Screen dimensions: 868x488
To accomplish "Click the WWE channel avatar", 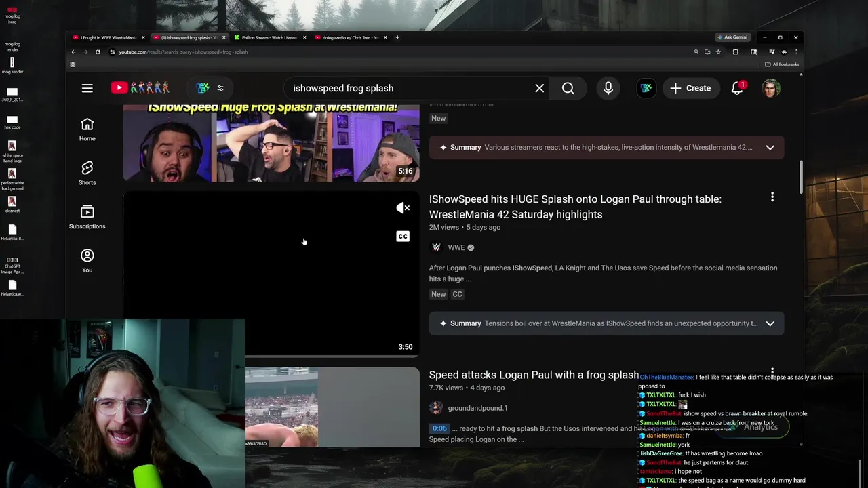I will tap(436, 247).
